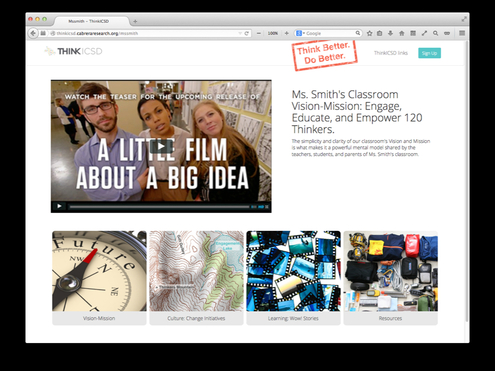Screen dimensions: 495x371
Task: Click the Culture: Change Initiatives label
Action: coord(196,318)
